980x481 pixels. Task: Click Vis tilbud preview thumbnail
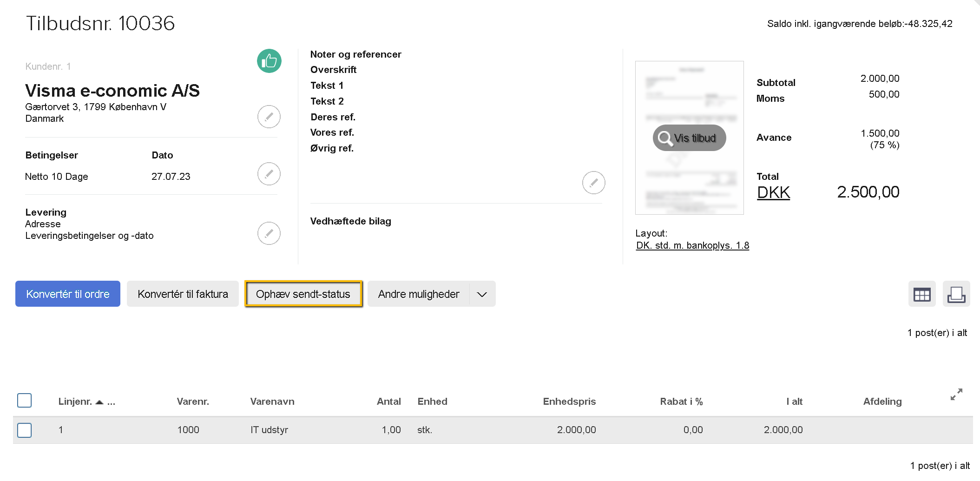click(x=689, y=138)
